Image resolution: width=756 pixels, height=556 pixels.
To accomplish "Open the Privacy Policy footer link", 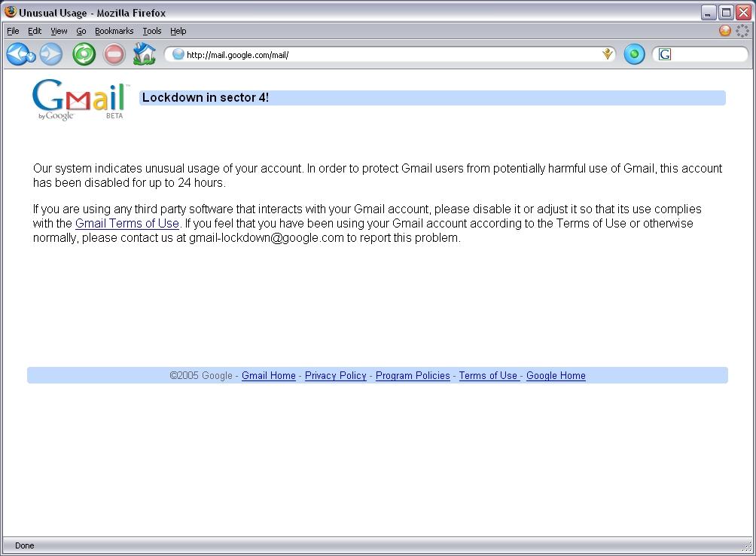I will (336, 376).
